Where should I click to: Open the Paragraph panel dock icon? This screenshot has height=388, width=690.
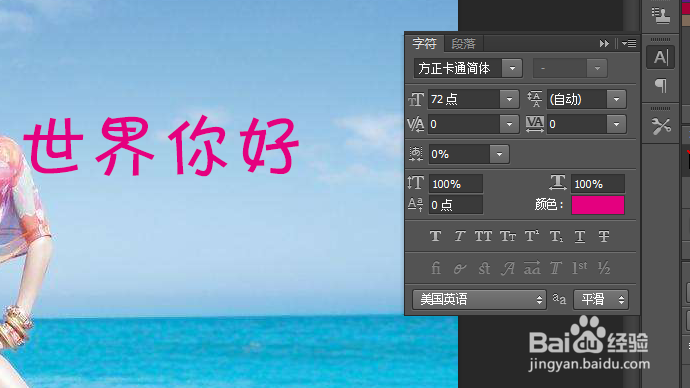pos(661,85)
